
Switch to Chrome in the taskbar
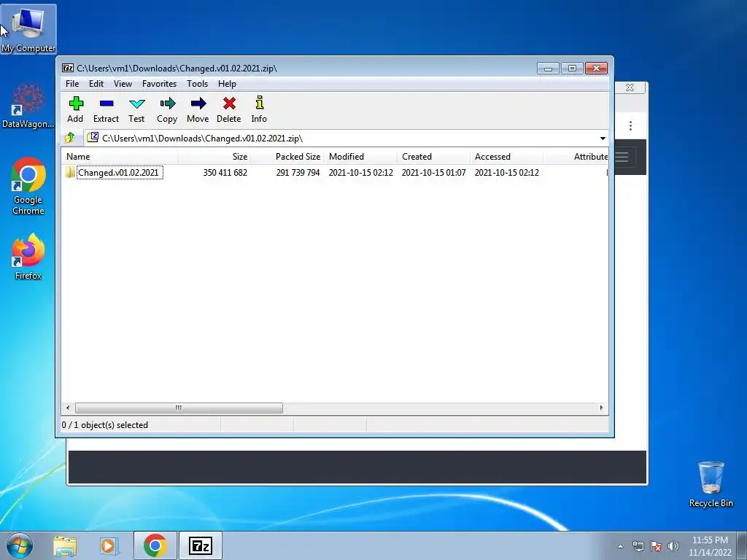click(155, 545)
